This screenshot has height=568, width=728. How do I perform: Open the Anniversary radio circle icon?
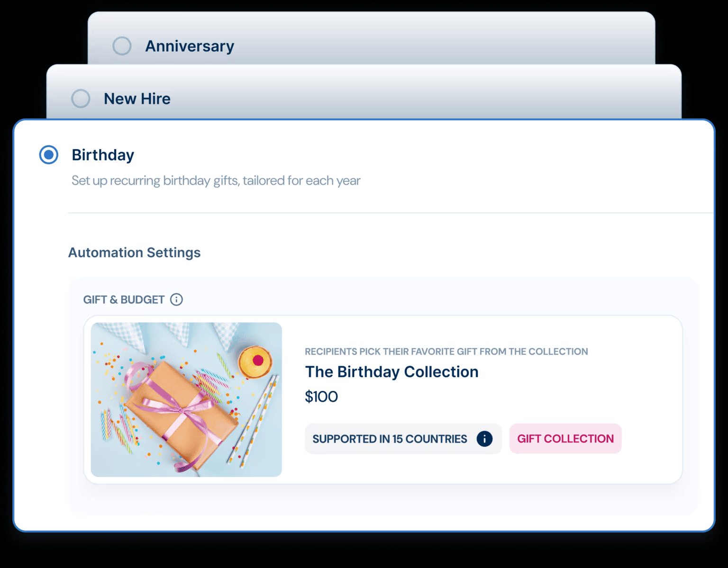coord(122,45)
